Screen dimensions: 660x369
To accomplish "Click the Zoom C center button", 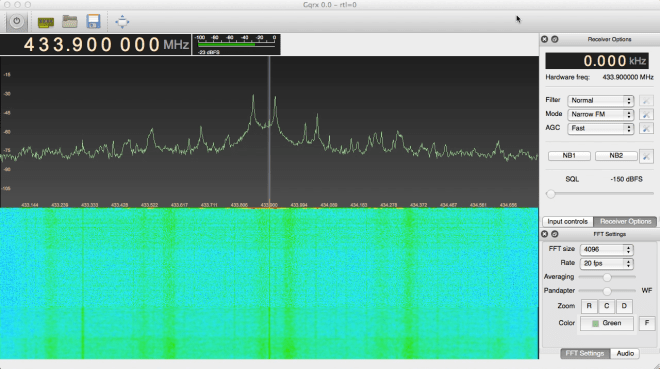I will pyautogui.click(x=607, y=306).
